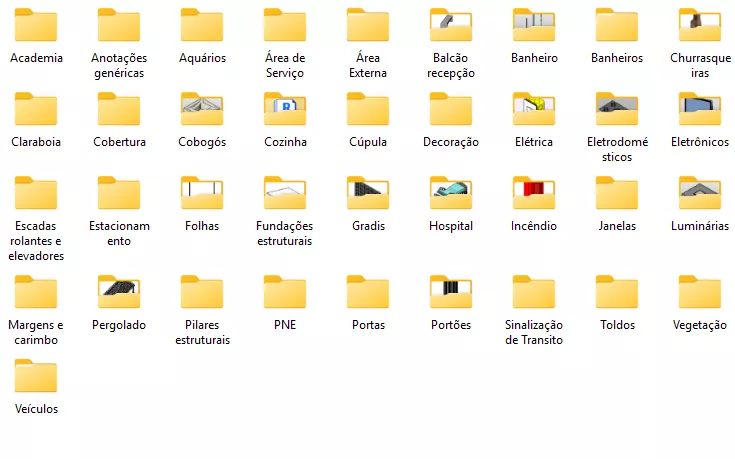Select the Portões folder
Image resolution: width=735 pixels, height=459 pixels.
(451, 293)
